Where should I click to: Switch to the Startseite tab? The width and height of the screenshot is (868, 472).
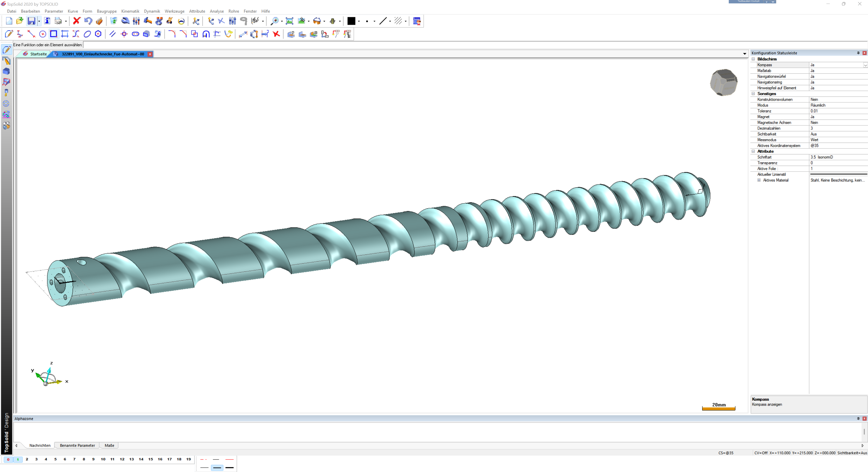pos(38,54)
